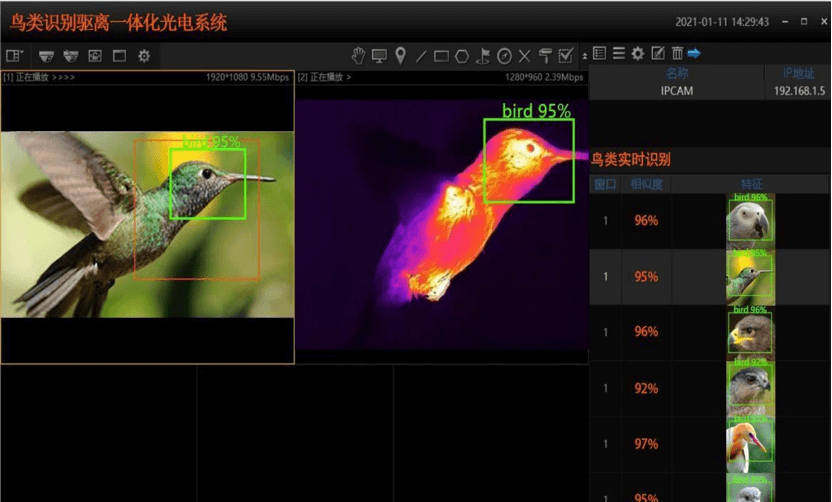This screenshot has height=502, width=832.
Task: Click the 鸟类实时识别 panel heading
Action: click(630, 159)
